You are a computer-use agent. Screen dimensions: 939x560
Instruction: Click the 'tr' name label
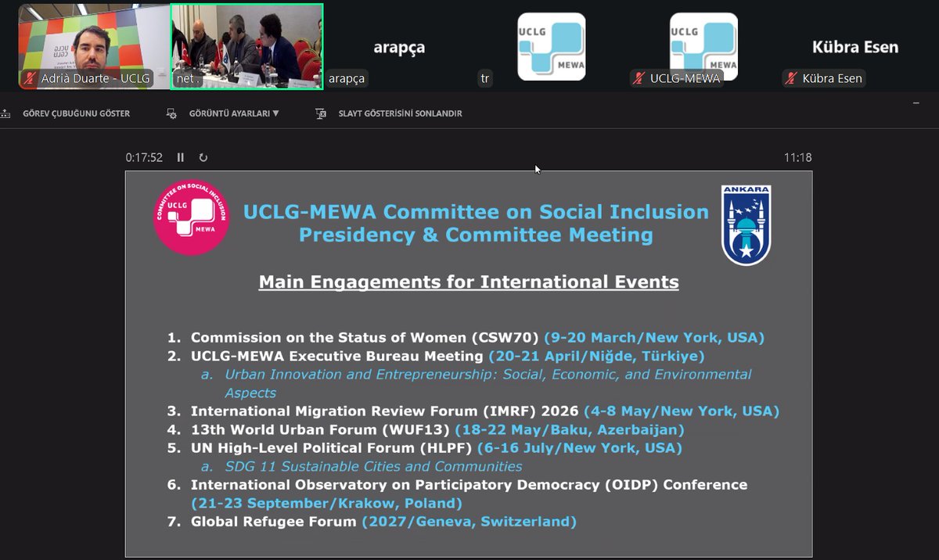tap(486, 78)
